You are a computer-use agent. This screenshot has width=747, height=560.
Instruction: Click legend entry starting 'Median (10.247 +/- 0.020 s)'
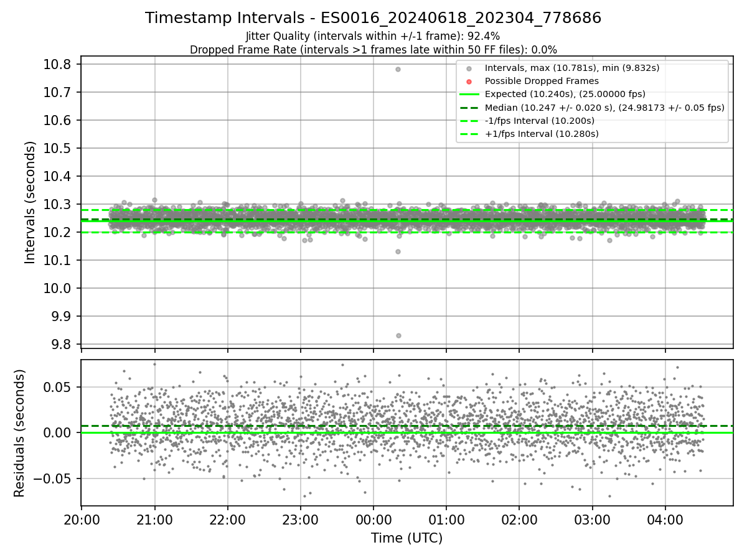click(x=604, y=108)
